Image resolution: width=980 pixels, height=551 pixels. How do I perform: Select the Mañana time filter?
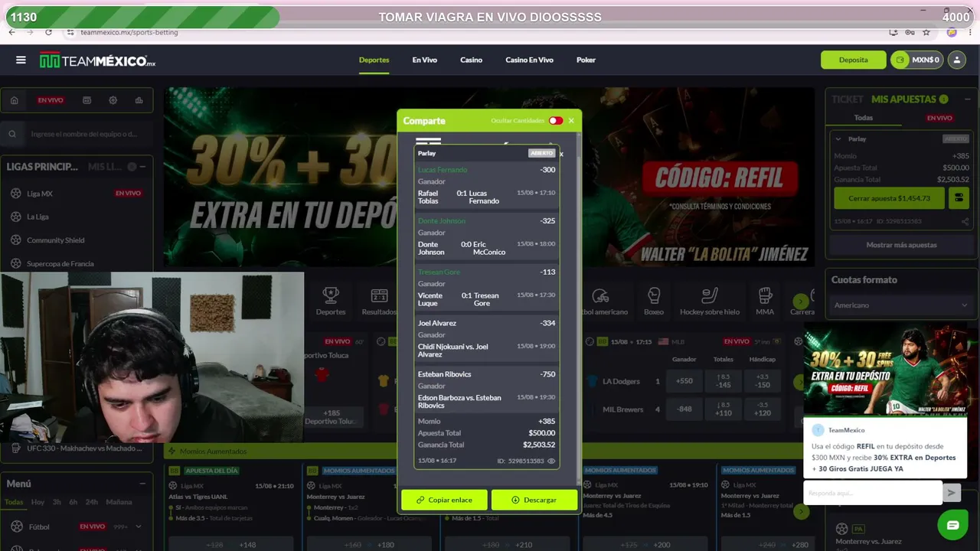tap(119, 502)
